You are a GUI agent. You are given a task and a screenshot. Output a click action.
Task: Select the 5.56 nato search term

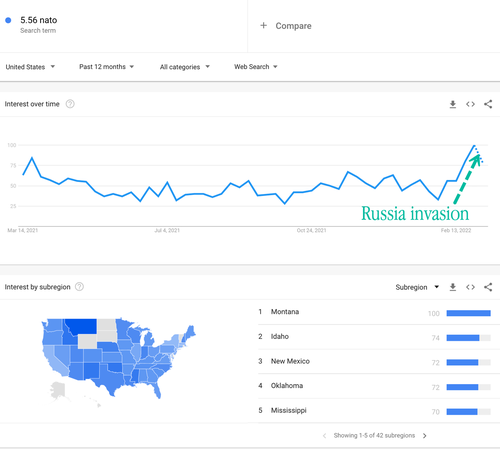pyautogui.click(x=39, y=20)
